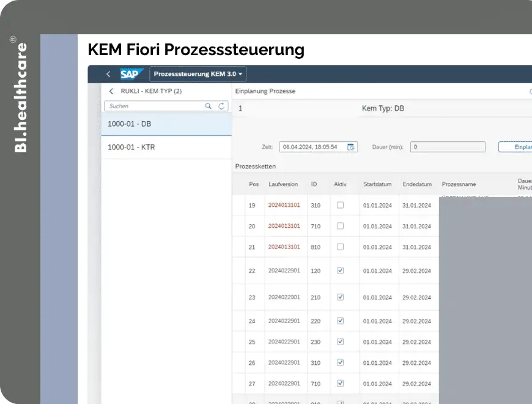This screenshot has width=532, height=404.
Task: Click Laufversion 2024013101 in row 21
Action: coord(284,247)
